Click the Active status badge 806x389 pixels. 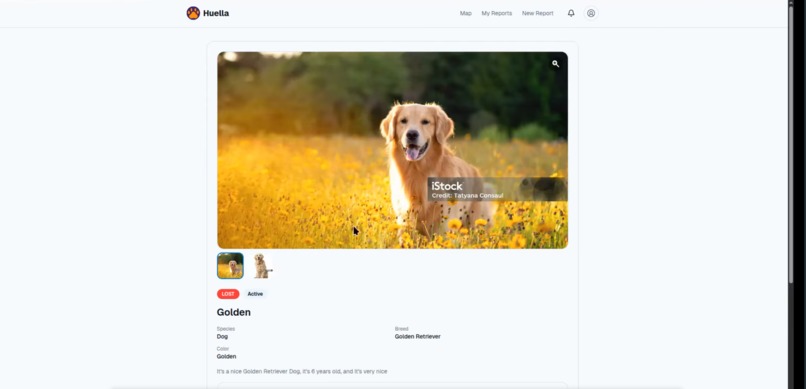pos(255,294)
